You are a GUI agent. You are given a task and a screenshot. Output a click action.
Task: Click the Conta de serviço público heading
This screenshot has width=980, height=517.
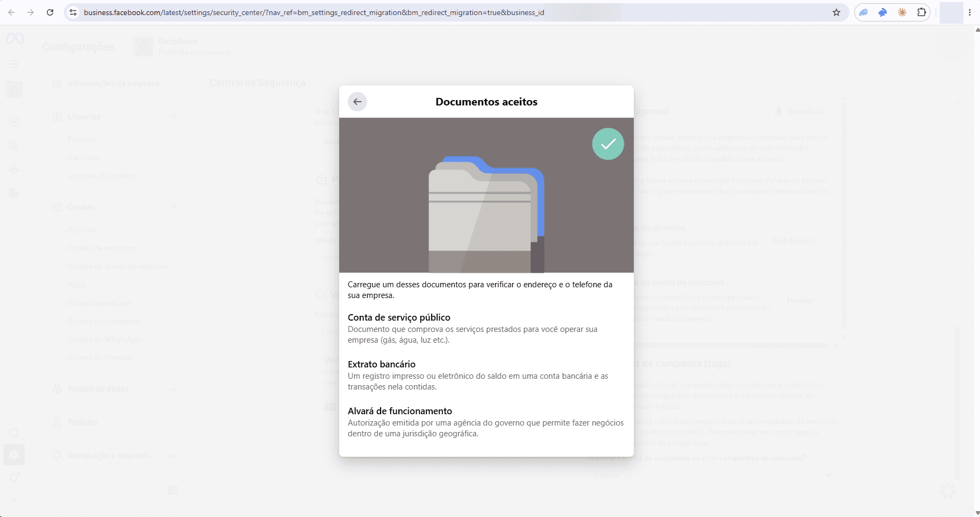[399, 317]
